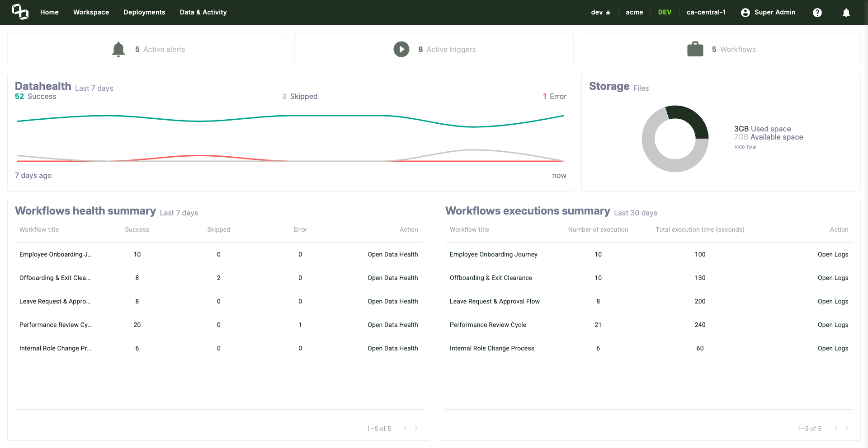Open the Workspace menu
The height and width of the screenshot is (448, 868).
91,12
